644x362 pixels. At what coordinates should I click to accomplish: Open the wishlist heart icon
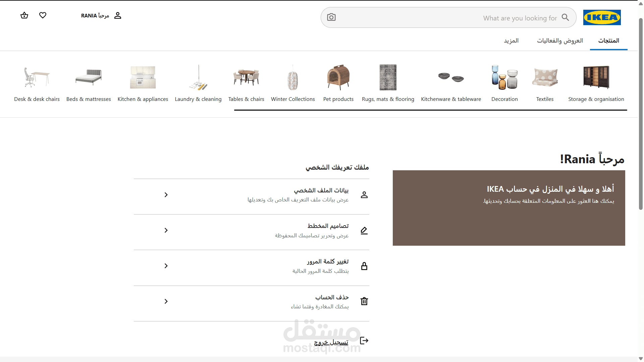(43, 15)
